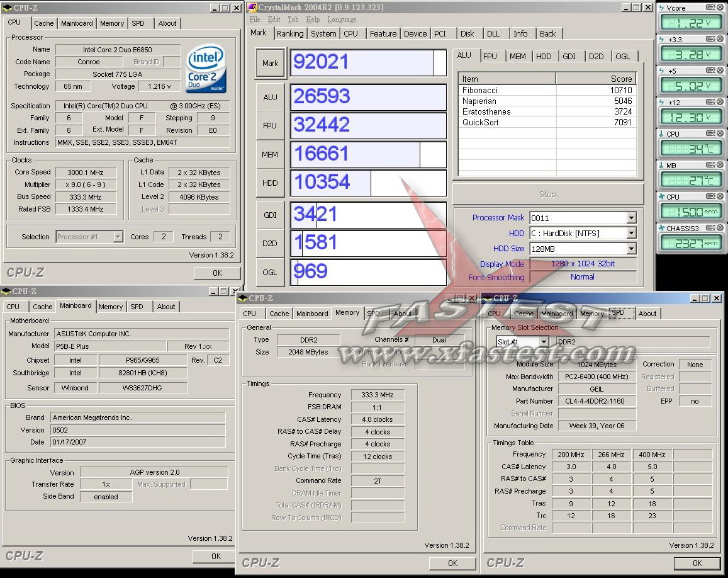
Task: Switch to the Feature tab in CrystalMark
Action: pos(383,34)
